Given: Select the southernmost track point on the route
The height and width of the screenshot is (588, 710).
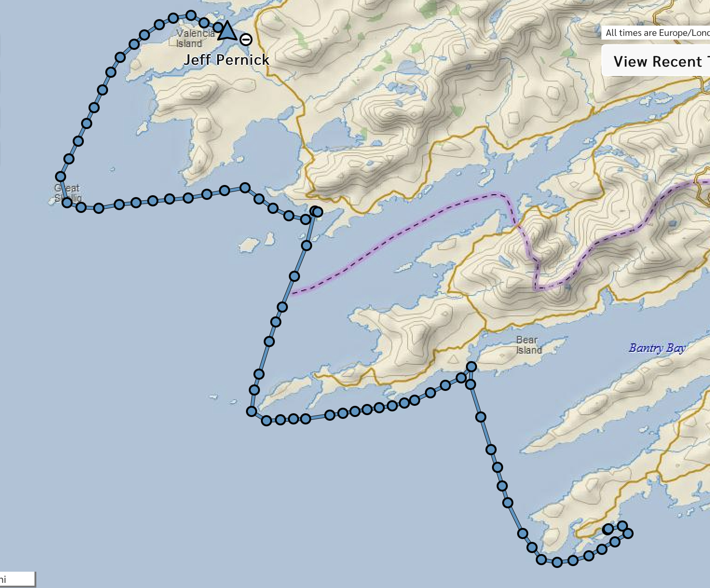Looking at the screenshot, I should (557, 562).
